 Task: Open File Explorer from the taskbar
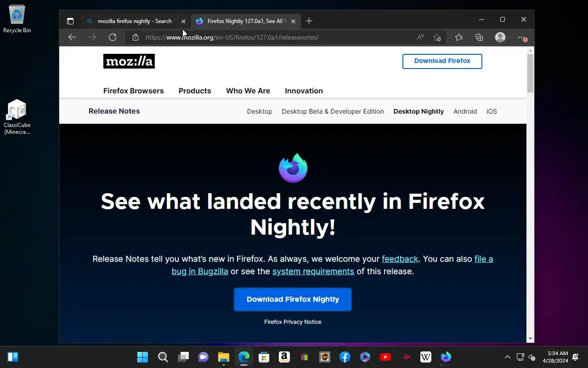coord(223,357)
